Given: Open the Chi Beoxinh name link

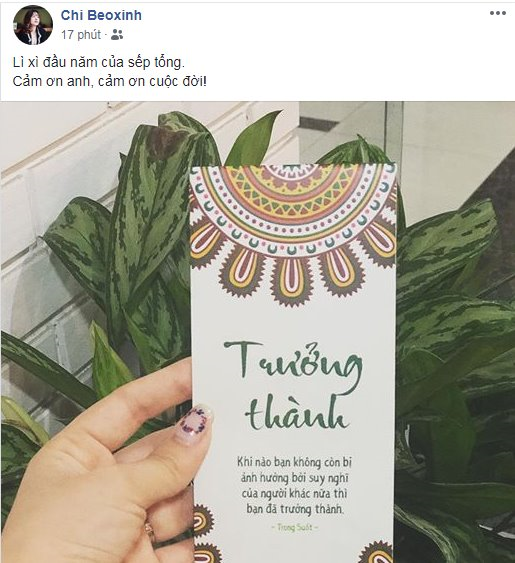Looking at the screenshot, I should click(101, 15).
